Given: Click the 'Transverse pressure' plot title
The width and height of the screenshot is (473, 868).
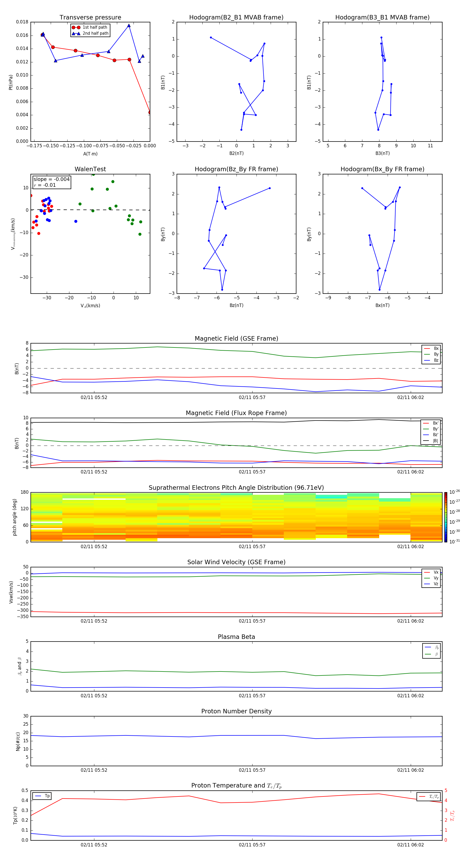Looking at the screenshot, I should tap(90, 18).
